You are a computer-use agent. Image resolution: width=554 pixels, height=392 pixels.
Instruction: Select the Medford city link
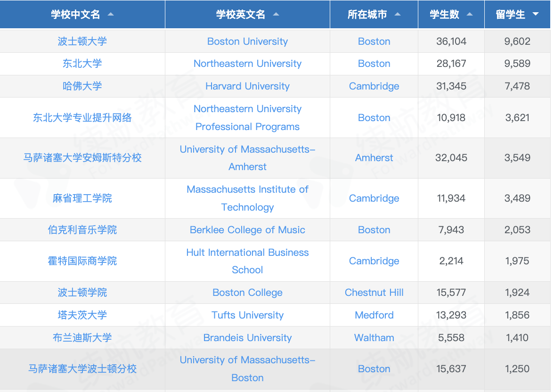coord(374,315)
